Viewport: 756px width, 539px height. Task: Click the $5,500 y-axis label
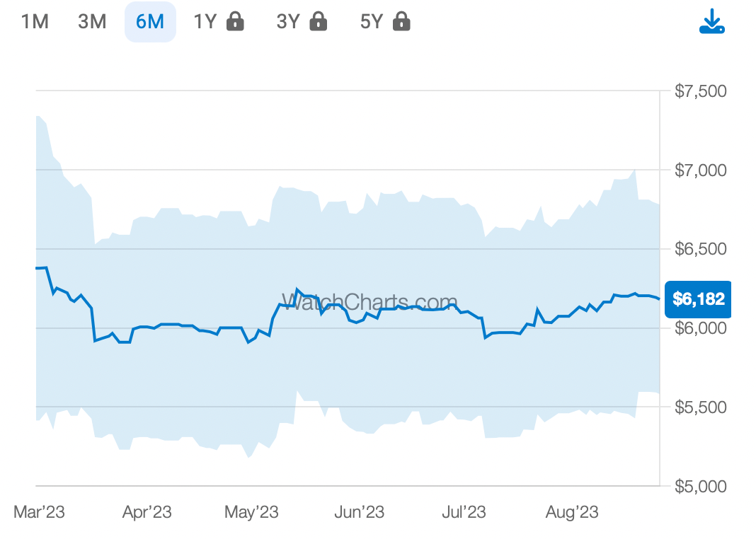click(x=699, y=407)
